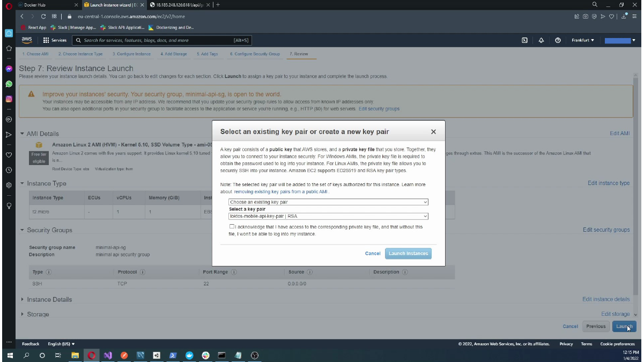Image resolution: width=644 pixels, height=362 pixels.
Task: Go to step 6. Configure Security Group
Action: (255, 54)
